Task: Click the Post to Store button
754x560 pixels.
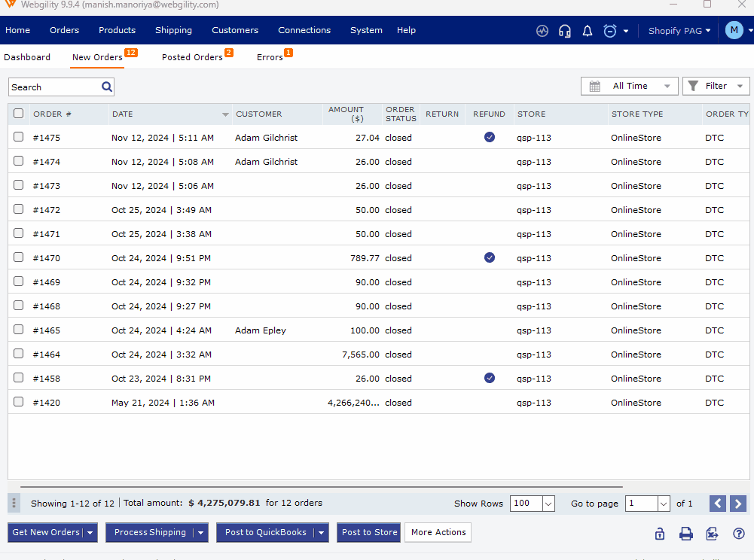Action: (369, 533)
